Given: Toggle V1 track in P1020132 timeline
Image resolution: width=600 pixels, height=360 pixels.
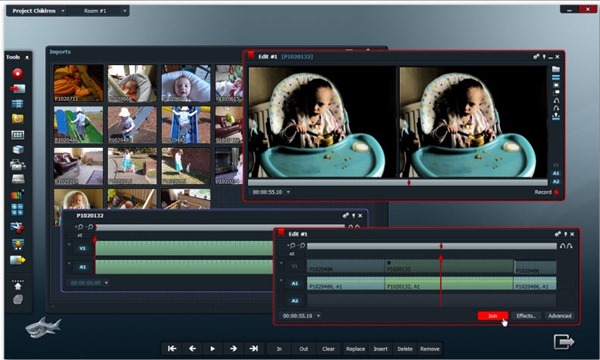Looking at the screenshot, I should point(82,248).
